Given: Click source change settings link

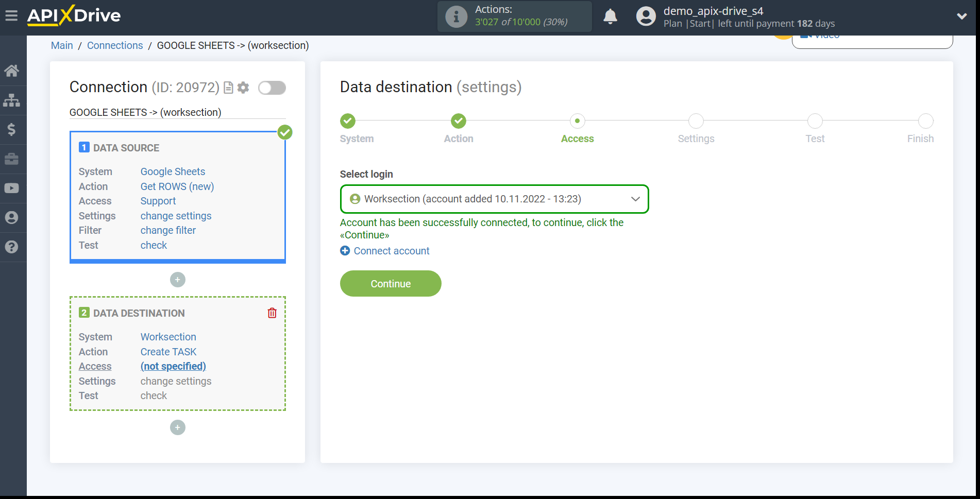Looking at the screenshot, I should coord(176,216).
